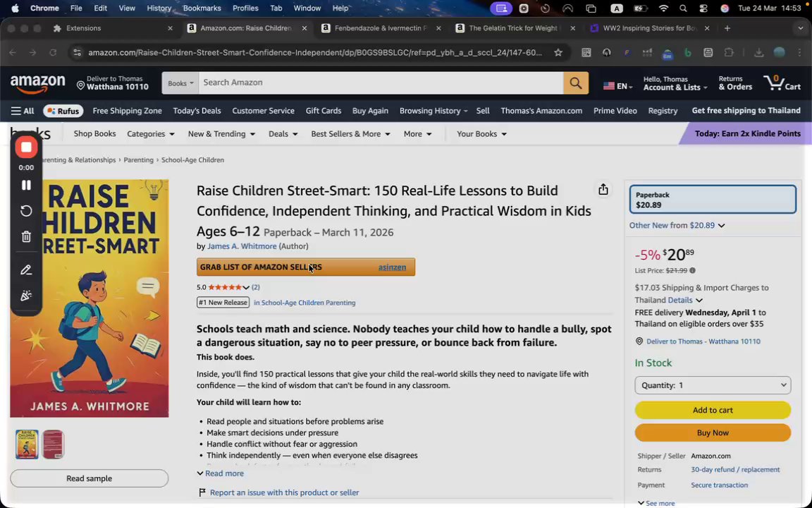Open the asinzen link
Viewport: 812px width, 508px height.
tap(392, 267)
